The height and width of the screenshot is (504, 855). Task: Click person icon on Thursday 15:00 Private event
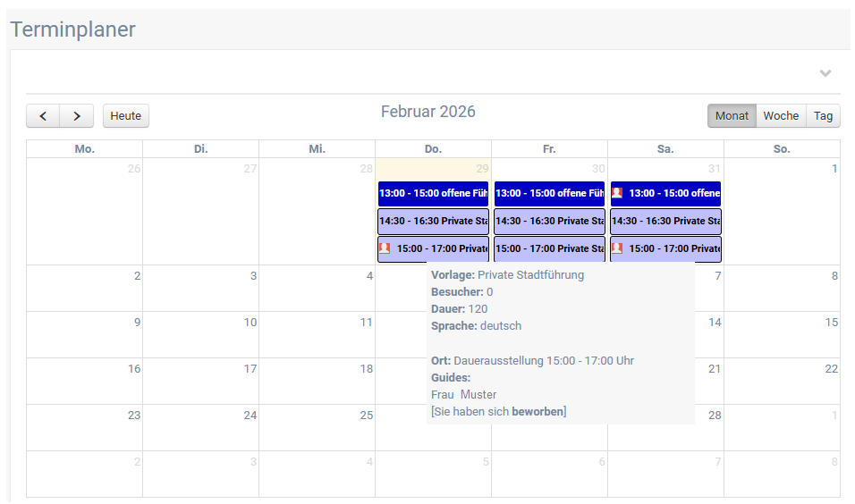385,248
